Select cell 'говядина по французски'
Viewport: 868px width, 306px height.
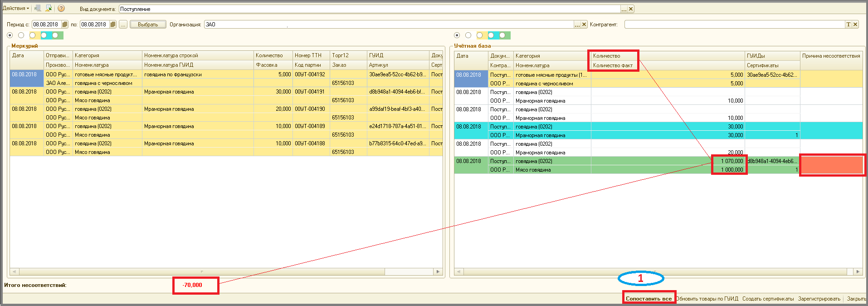(198, 74)
